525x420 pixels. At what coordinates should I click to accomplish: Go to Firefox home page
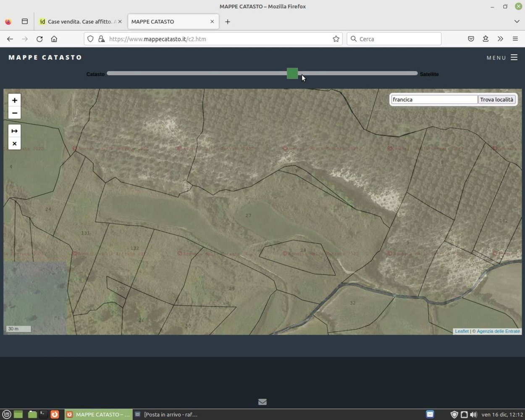pos(54,39)
